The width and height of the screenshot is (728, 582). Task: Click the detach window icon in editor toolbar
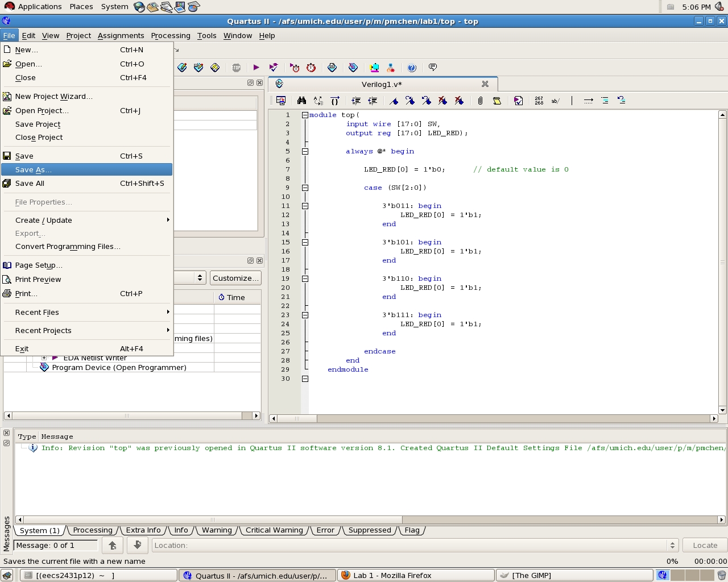[280, 101]
